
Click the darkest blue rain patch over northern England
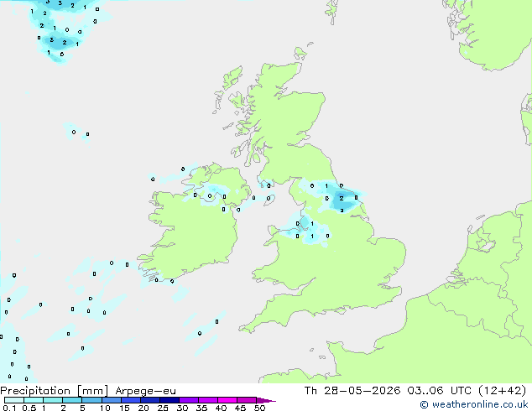(x=341, y=201)
